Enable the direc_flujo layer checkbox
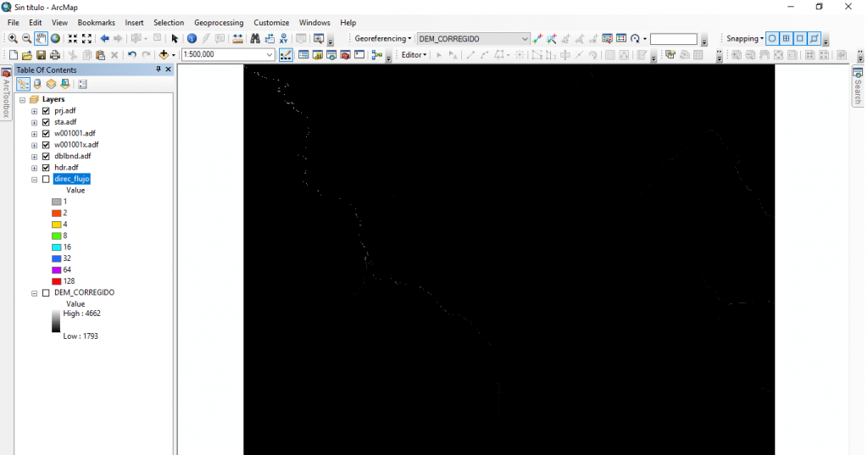 (x=46, y=180)
